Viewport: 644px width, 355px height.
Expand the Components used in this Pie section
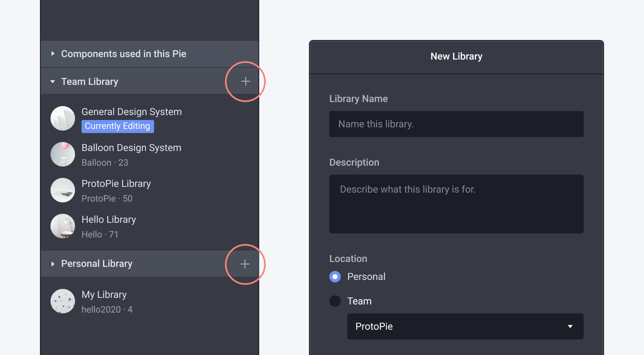[x=53, y=53]
